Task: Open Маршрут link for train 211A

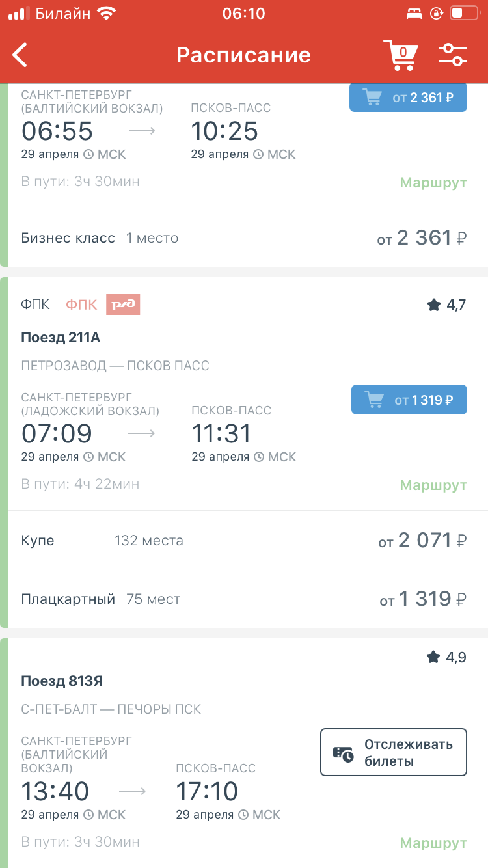Action: [433, 485]
